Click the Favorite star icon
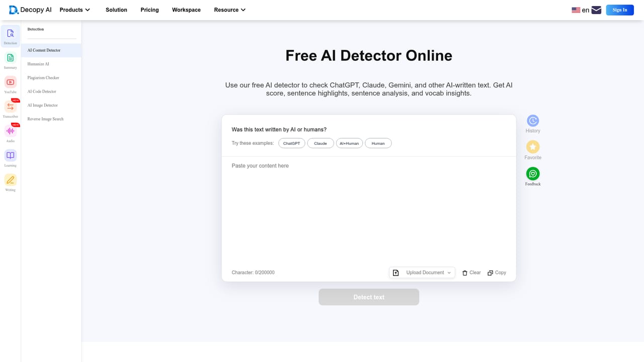This screenshot has height=362, width=644. (x=533, y=147)
